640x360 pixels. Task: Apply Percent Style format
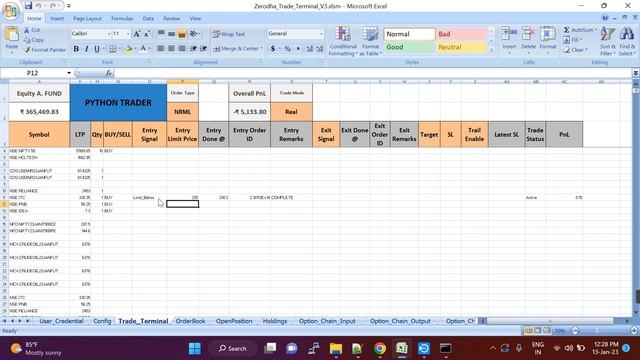pos(287,49)
